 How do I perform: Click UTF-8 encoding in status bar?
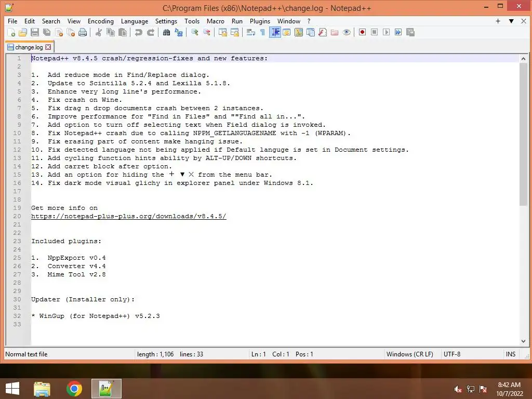point(452,354)
